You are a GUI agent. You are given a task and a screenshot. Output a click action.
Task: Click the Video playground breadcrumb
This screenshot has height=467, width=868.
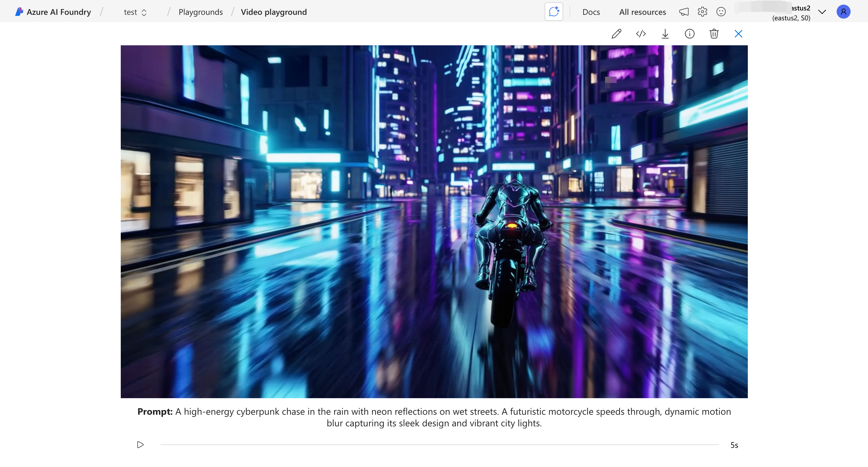pos(273,12)
